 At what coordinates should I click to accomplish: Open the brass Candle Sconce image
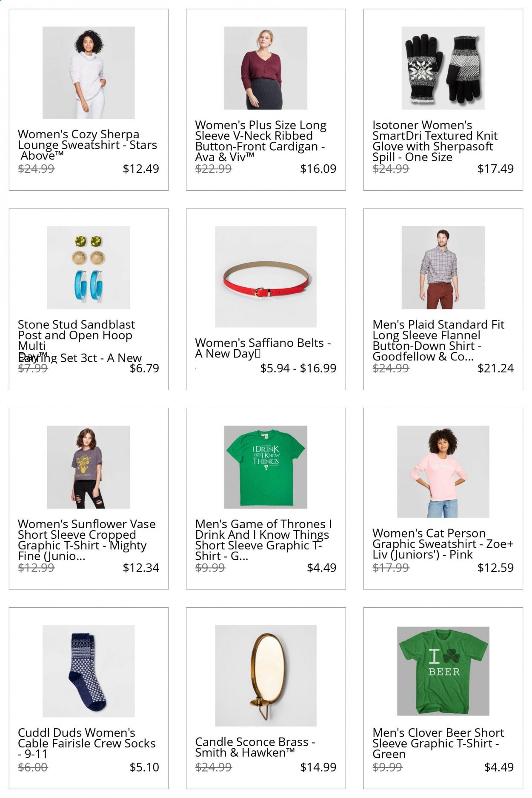point(266,676)
